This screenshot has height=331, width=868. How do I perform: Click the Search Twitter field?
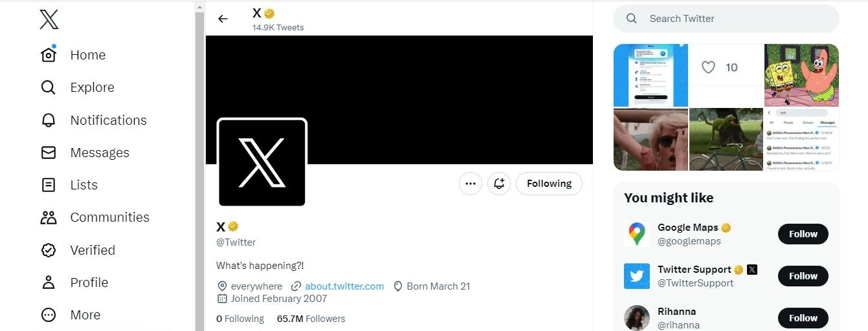(x=726, y=19)
